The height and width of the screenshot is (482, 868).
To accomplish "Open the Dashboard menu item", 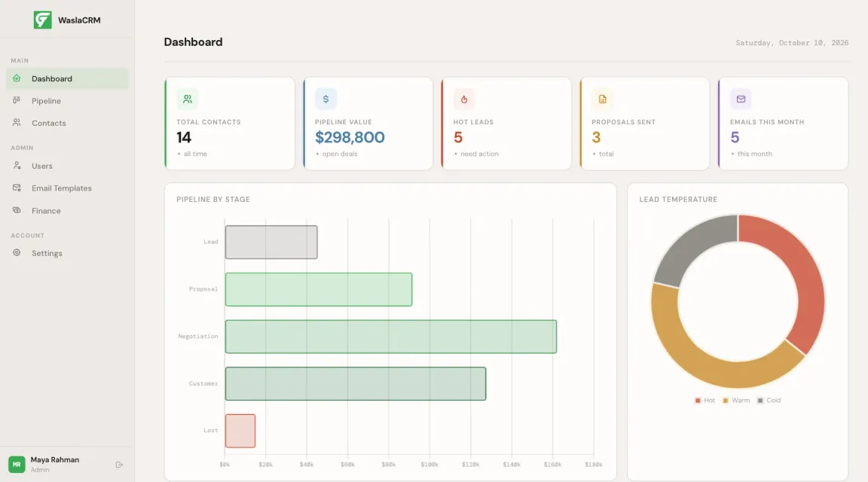I will [67, 78].
